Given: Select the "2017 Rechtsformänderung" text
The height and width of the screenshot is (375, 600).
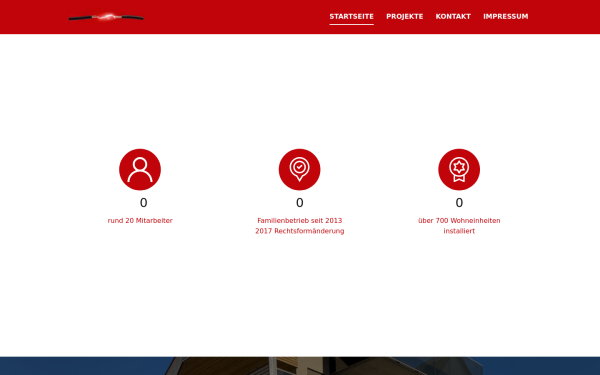Looking at the screenshot, I should tap(300, 231).
